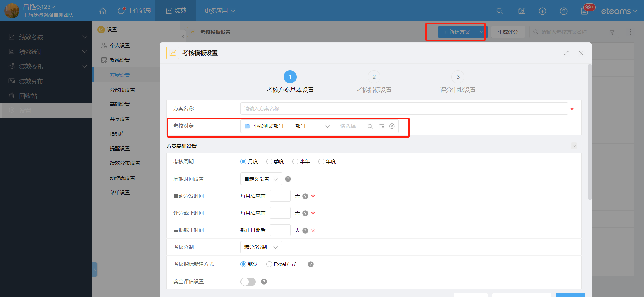Expand the 更多应用 menu
Screen dimensions: 644x297
point(219,11)
